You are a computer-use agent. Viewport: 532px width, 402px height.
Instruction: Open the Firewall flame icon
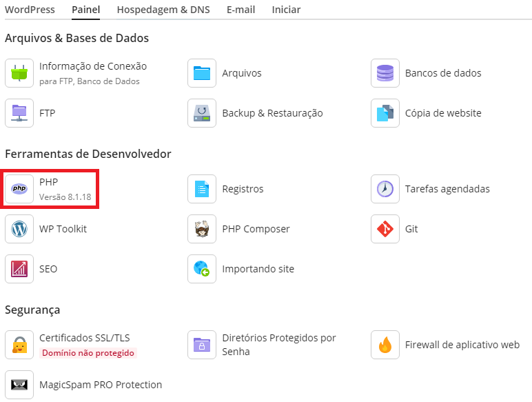(385, 345)
